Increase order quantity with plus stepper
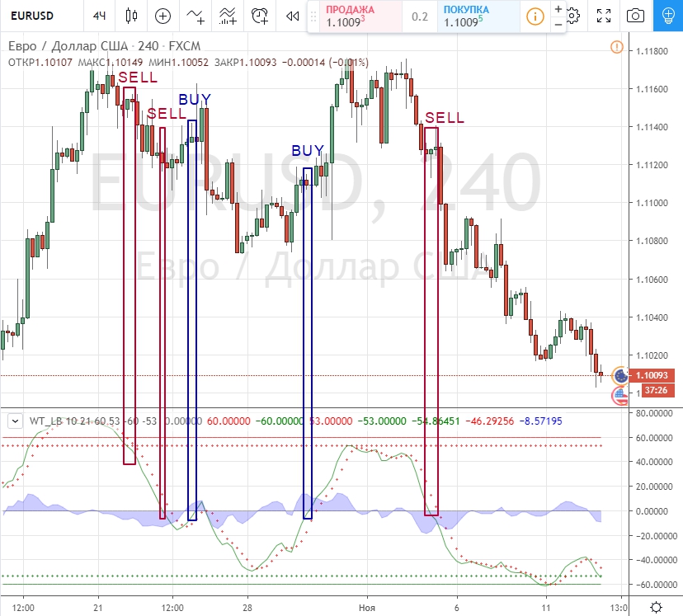Screen dimensions: 683x616 (558, 9)
